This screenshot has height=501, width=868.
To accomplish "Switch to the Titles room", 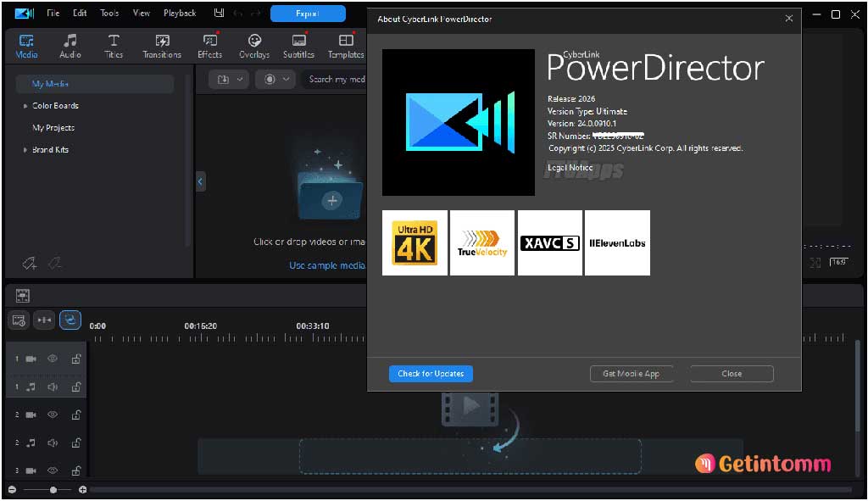I will [x=114, y=47].
